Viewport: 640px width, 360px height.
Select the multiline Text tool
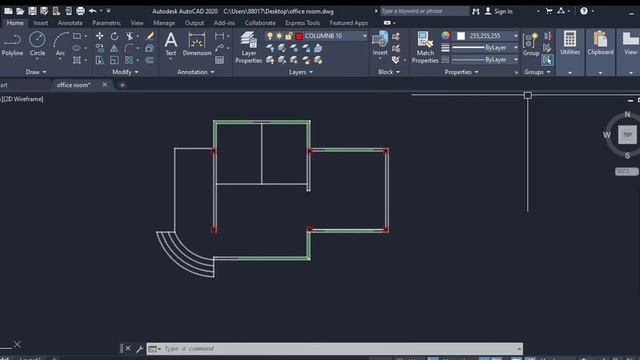point(171,44)
